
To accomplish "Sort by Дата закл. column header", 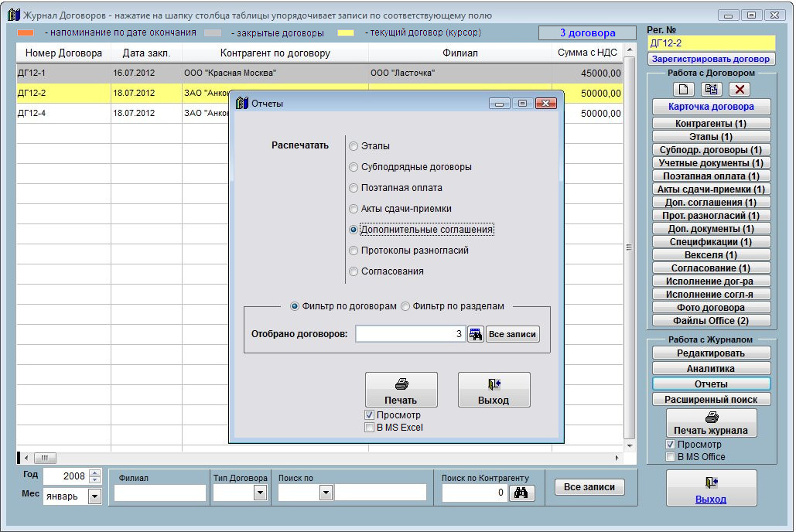I will [x=146, y=53].
